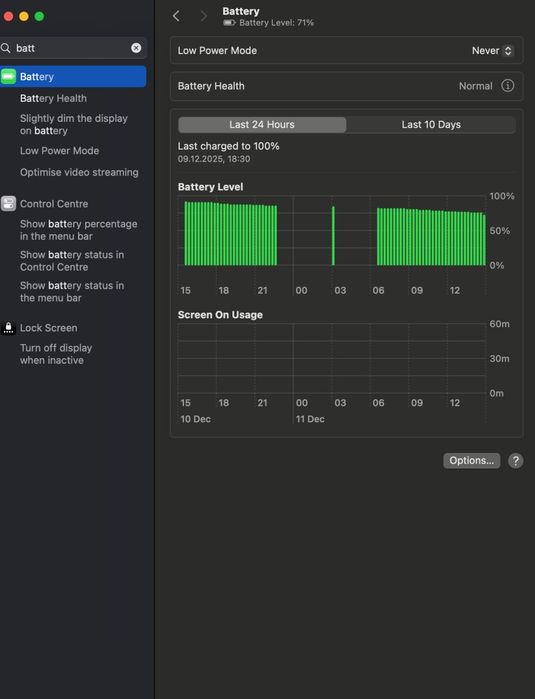Click the single green bar near 03

(x=333, y=236)
